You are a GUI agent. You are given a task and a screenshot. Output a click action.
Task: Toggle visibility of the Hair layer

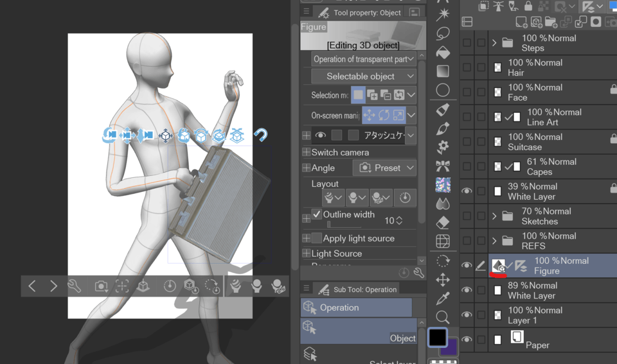(x=467, y=67)
